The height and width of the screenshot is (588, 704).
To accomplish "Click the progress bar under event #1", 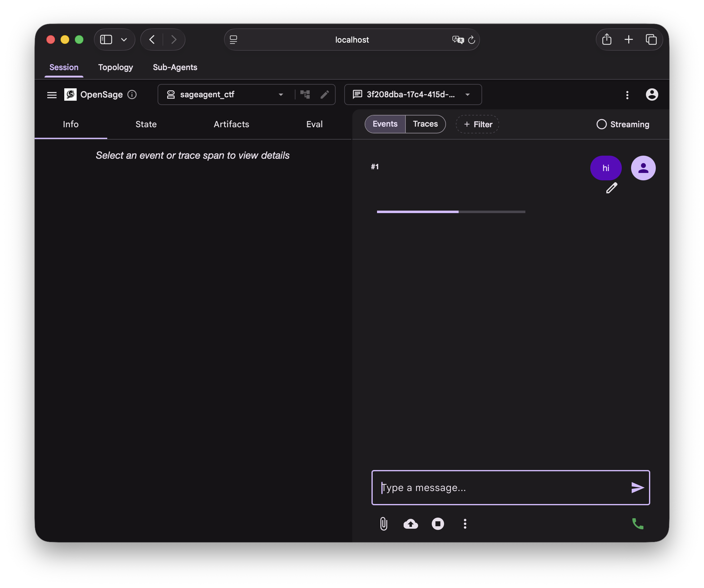I will pyautogui.click(x=451, y=212).
